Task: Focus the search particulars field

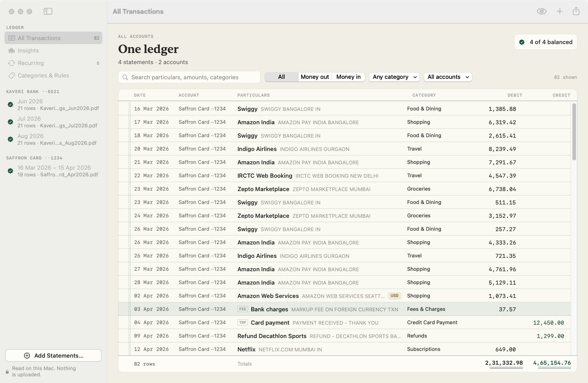Action: point(189,77)
